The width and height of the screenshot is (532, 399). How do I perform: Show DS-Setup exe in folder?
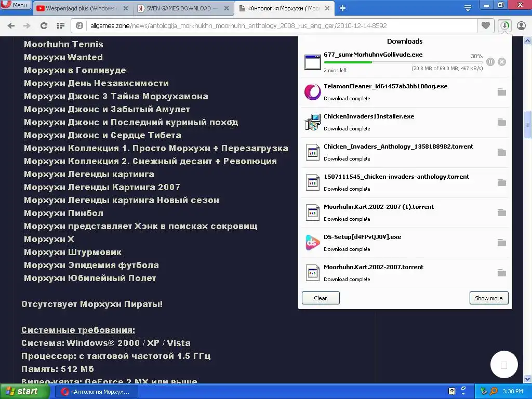point(501,243)
